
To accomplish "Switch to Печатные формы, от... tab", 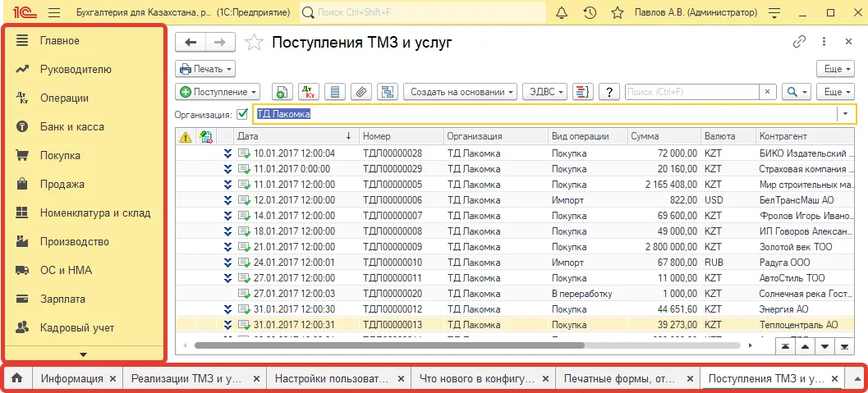I will coord(619,378).
